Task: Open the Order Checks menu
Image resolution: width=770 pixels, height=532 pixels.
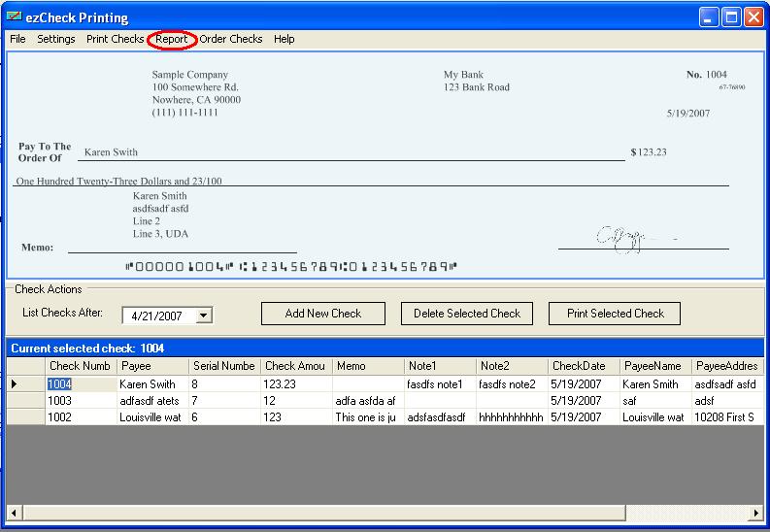Action: tap(231, 39)
